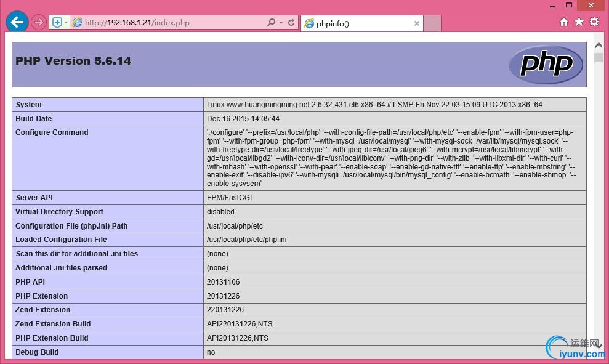This screenshot has width=609, height=364.
Task: Click the PHP Version 5.6.14 heading
Action: (x=73, y=61)
